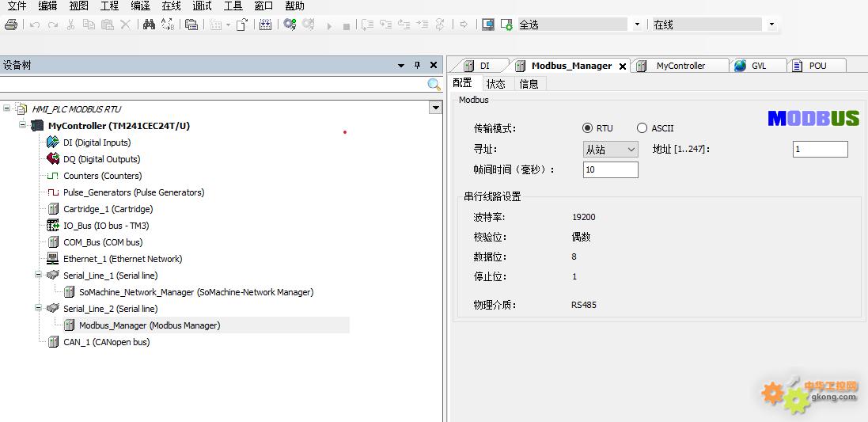Click the Start play triangle icon
The width and height of the screenshot is (868, 422).
pos(329,25)
